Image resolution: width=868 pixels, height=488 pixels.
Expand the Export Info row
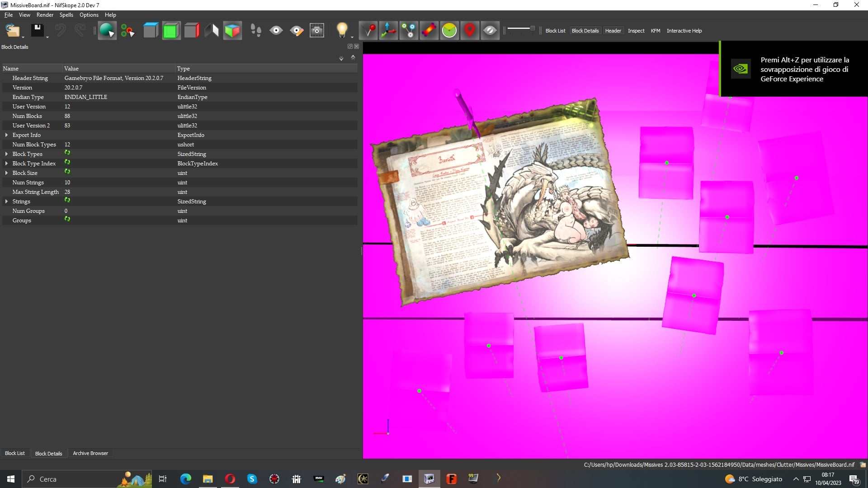click(6, 135)
